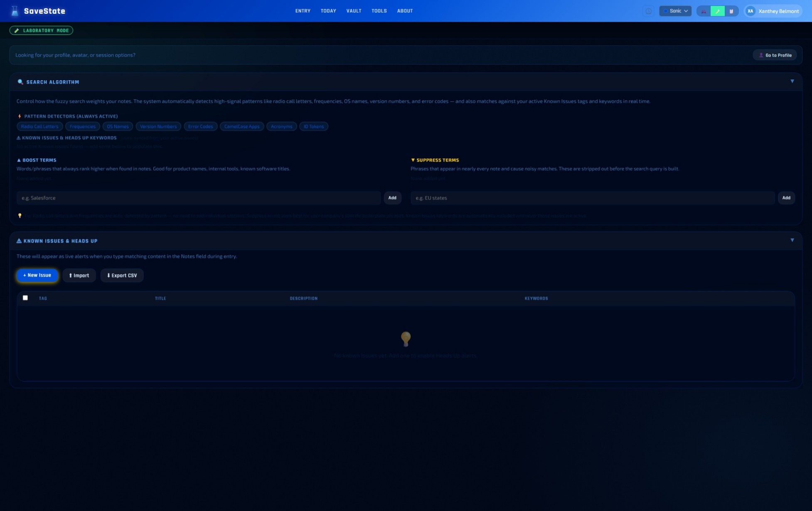Export issues with Export CSV
Screen dimensions: 812x511
click(122, 275)
